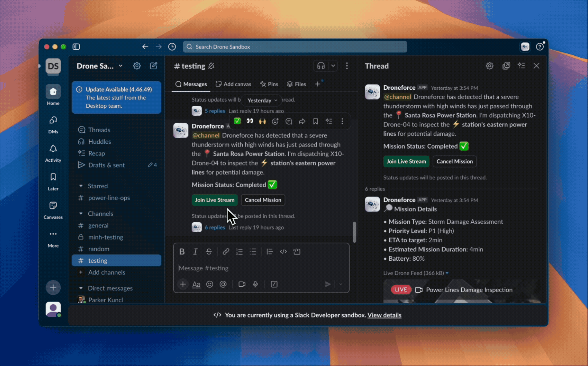588x366 pixels.
Task: Open the Add canvas tab
Action: pos(233,84)
